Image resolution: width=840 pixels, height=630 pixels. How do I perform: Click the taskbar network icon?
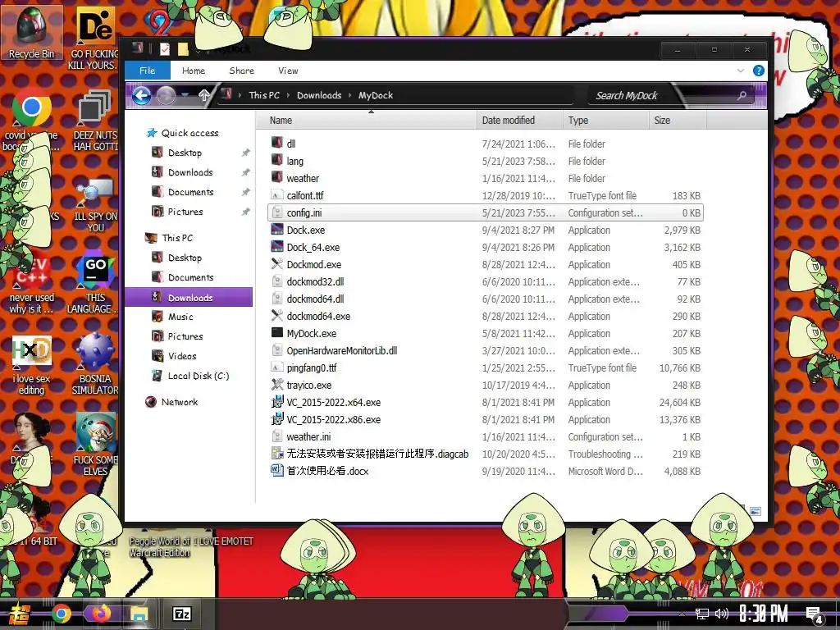point(702,614)
